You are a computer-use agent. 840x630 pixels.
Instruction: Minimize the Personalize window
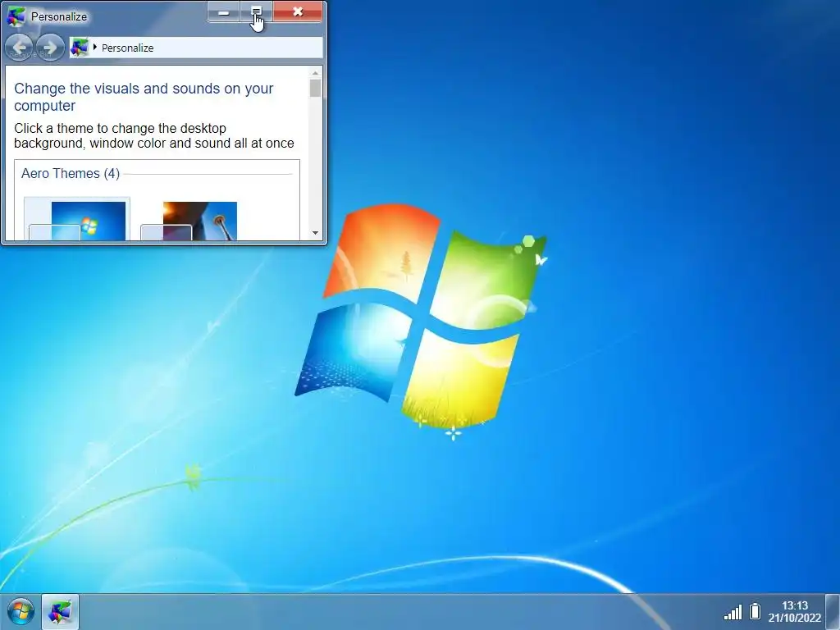pos(224,12)
